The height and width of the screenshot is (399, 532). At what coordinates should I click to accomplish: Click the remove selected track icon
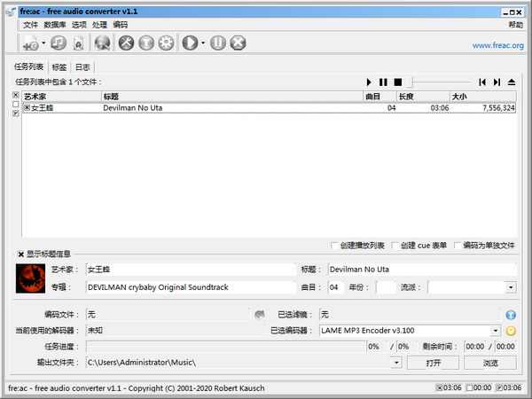79,43
